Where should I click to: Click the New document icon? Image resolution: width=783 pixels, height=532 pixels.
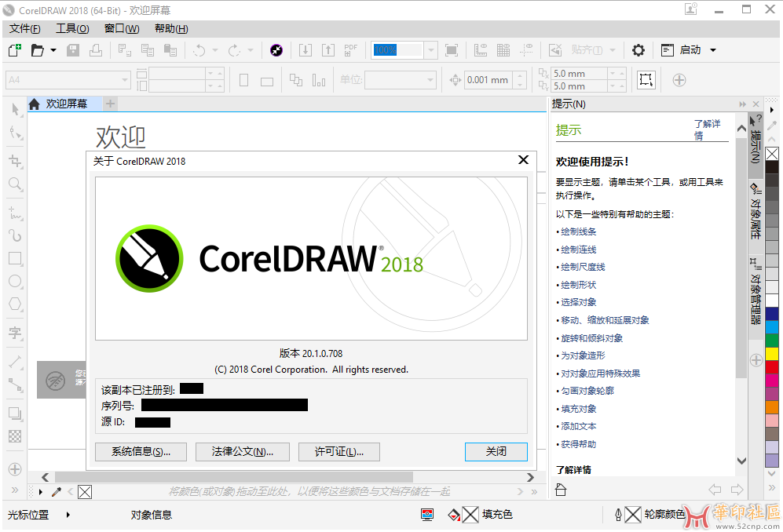coord(15,50)
